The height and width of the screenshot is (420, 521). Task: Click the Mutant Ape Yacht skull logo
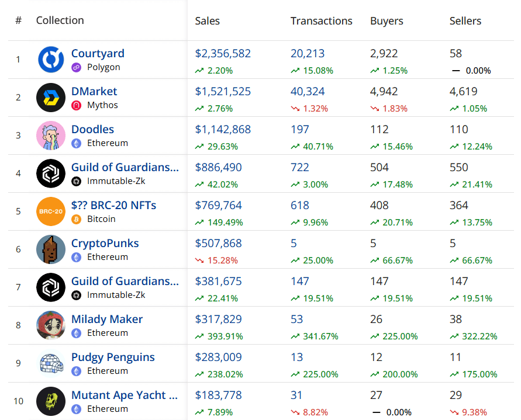pyautogui.click(x=51, y=401)
